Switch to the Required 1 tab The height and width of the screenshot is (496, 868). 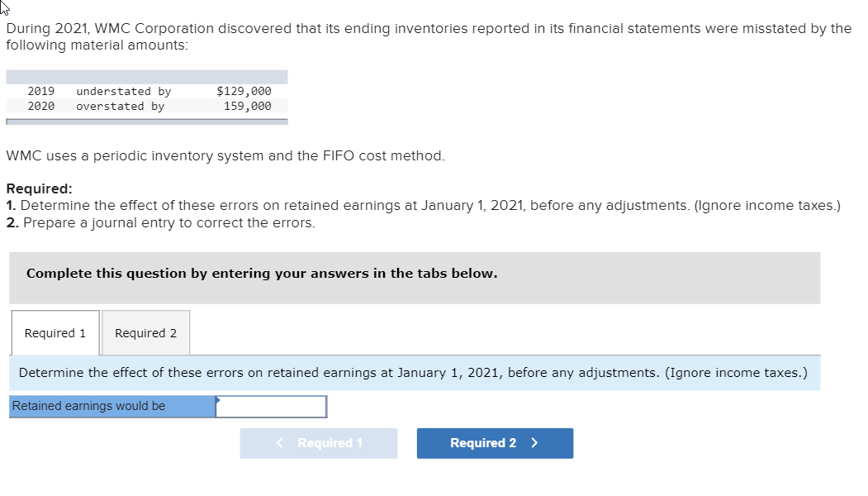tap(55, 333)
